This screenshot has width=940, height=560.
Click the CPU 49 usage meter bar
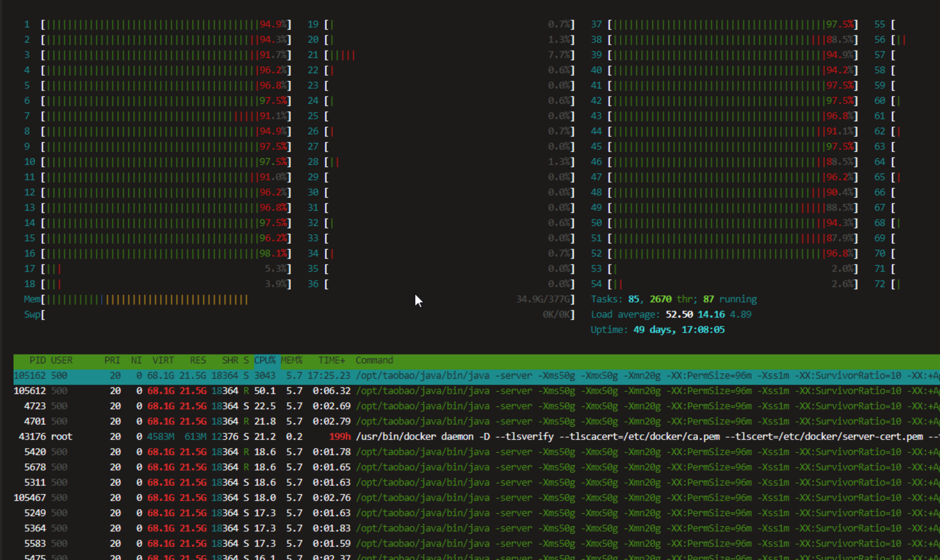(733, 208)
